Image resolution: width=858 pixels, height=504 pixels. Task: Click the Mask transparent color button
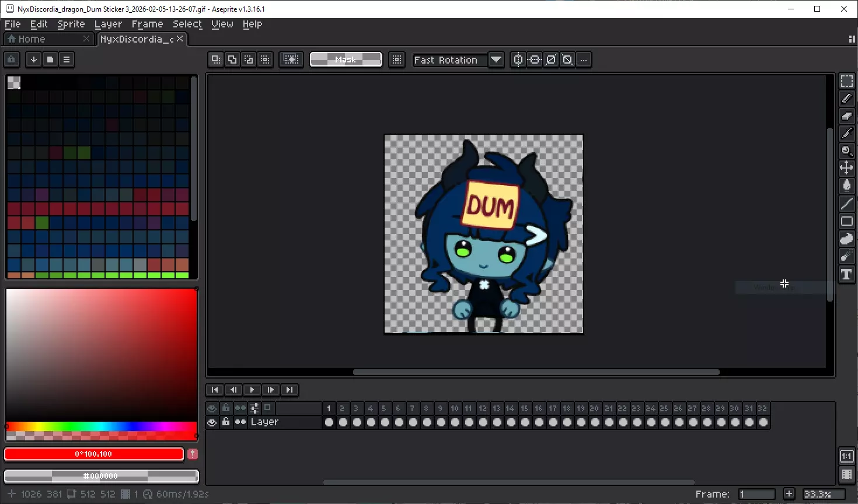pos(346,60)
